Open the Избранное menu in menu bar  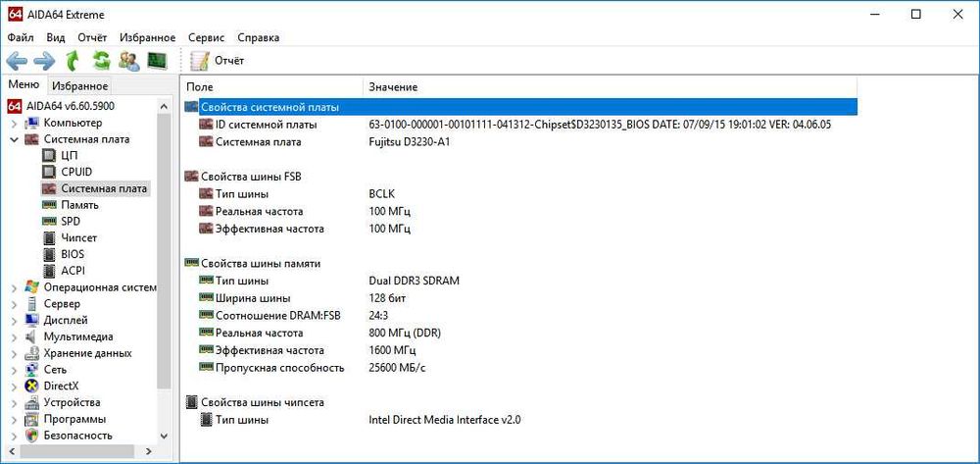[148, 37]
